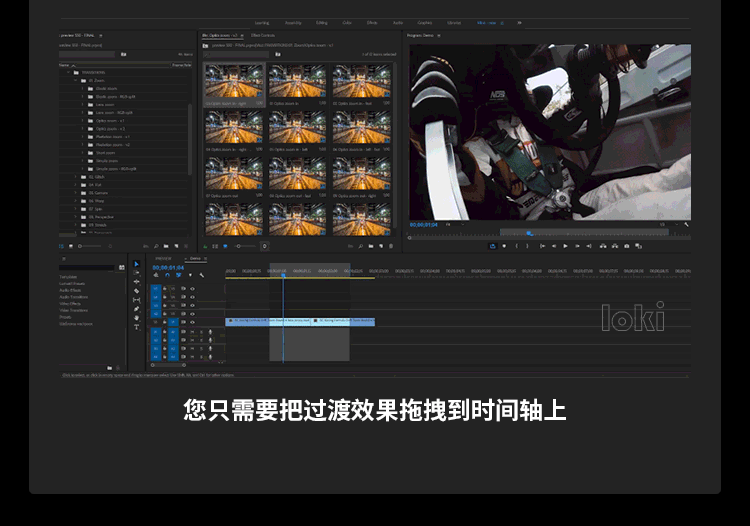Toggle eye visibility for top video track
750x526 pixels.
coord(192,288)
